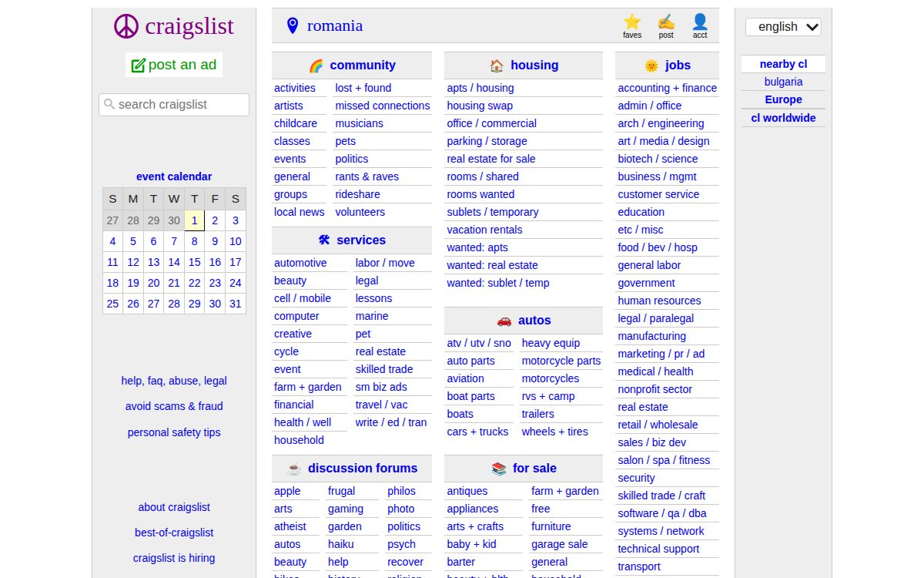Open craigslist is hiring link
The width and height of the screenshot is (924, 578).
(174, 558)
